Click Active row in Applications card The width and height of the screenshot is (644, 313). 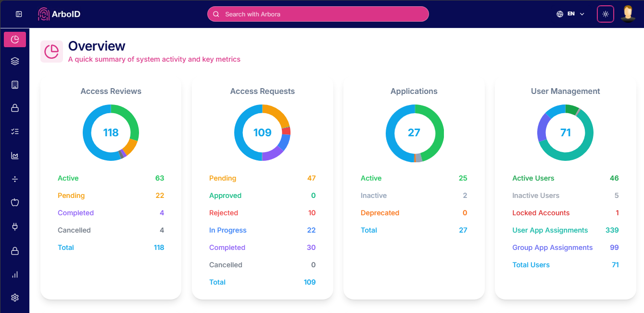point(414,178)
